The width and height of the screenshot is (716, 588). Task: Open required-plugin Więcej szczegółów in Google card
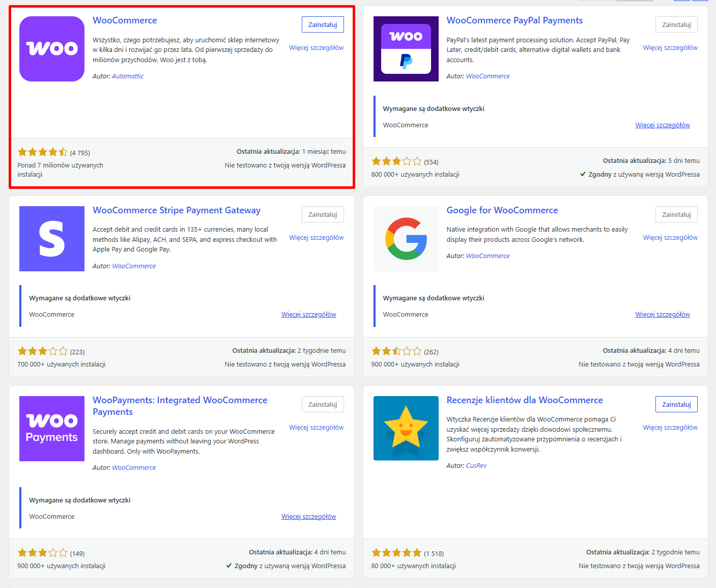[x=663, y=314]
